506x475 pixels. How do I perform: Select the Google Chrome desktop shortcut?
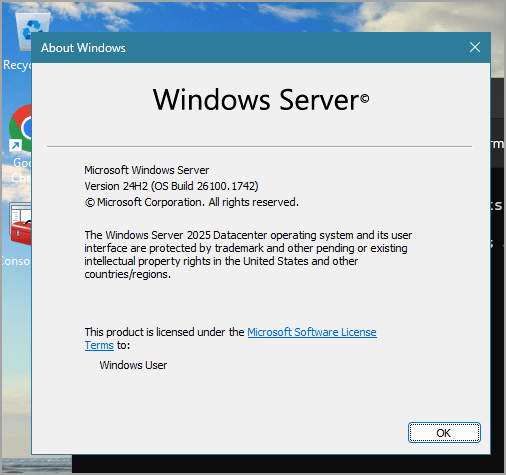pos(19,143)
